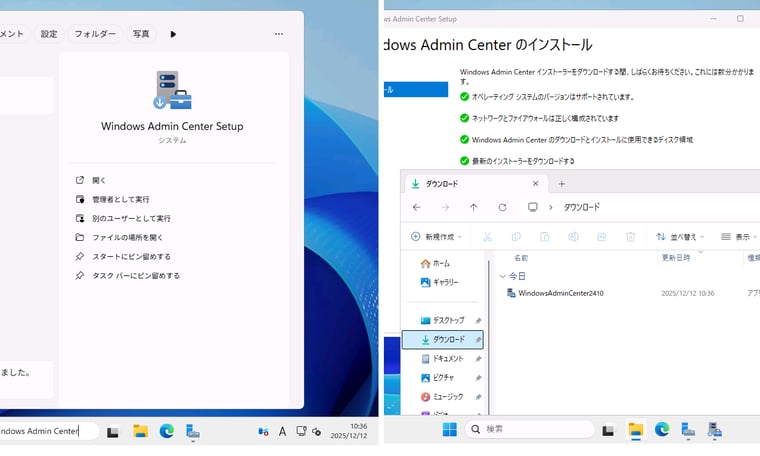Screen dimensions: 760x456
Task: Select WindowsAdminCenter2410 file
Action: pos(560,293)
